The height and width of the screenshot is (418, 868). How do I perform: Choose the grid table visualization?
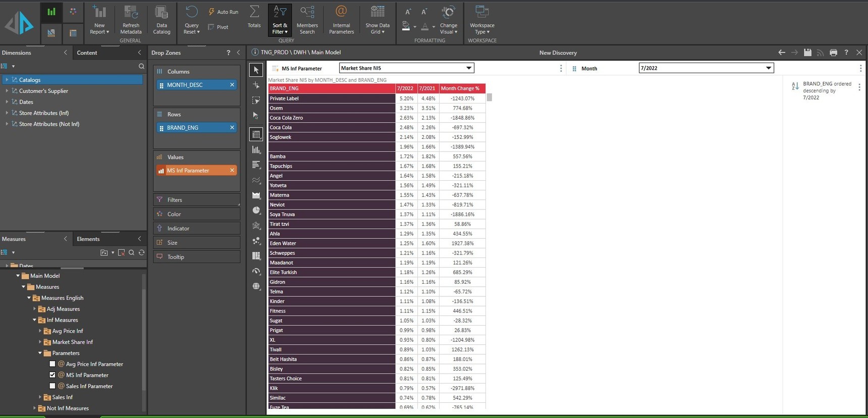pos(256,134)
